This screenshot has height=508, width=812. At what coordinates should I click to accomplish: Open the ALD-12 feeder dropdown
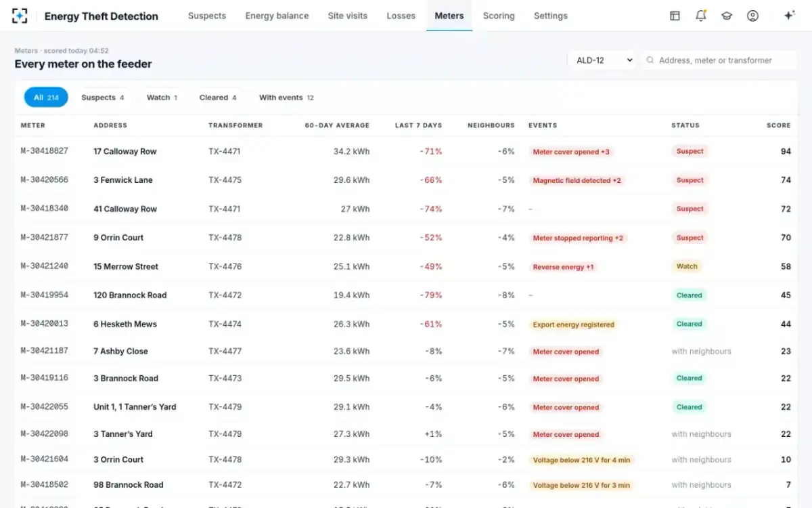tap(602, 60)
